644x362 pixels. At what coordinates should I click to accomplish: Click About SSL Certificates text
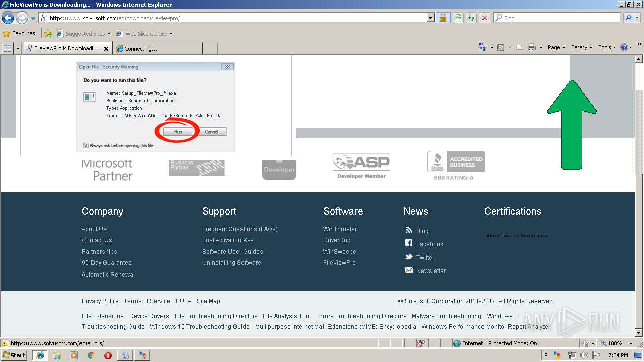[x=518, y=236]
